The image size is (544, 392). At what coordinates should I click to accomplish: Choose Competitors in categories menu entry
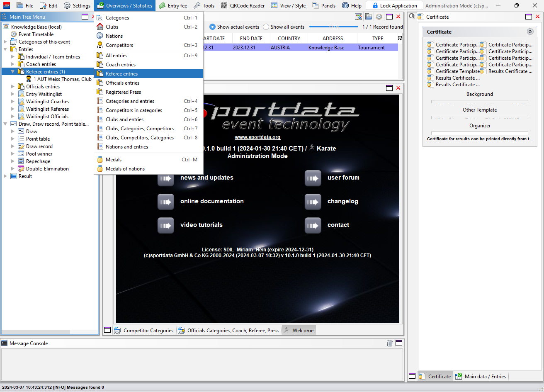click(x=148, y=110)
